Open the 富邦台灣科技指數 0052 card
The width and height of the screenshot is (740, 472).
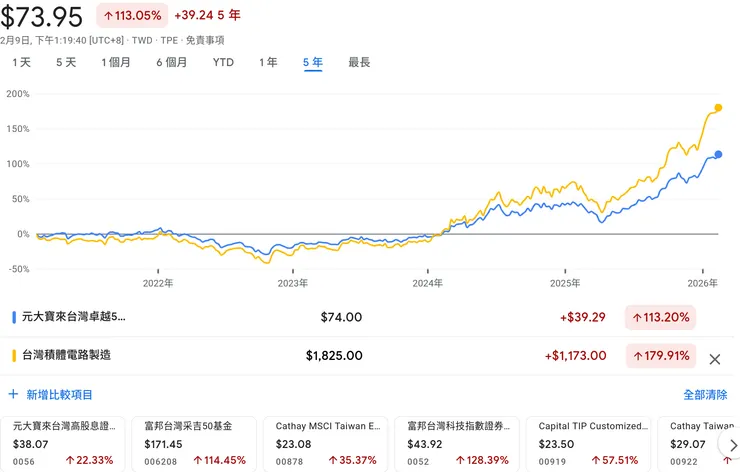[457, 444]
